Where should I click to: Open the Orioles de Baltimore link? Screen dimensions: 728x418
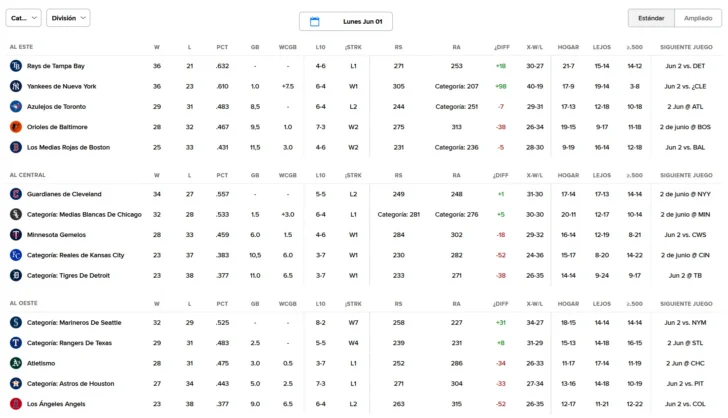click(x=57, y=127)
